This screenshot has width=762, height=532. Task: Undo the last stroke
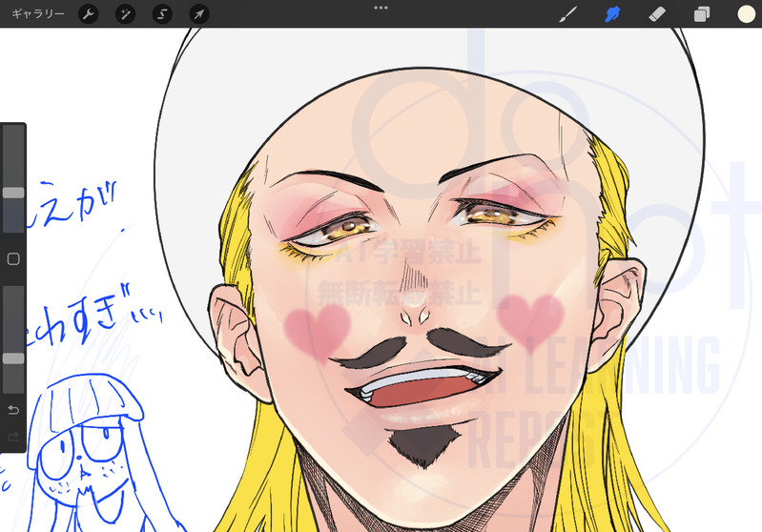pos(13,410)
